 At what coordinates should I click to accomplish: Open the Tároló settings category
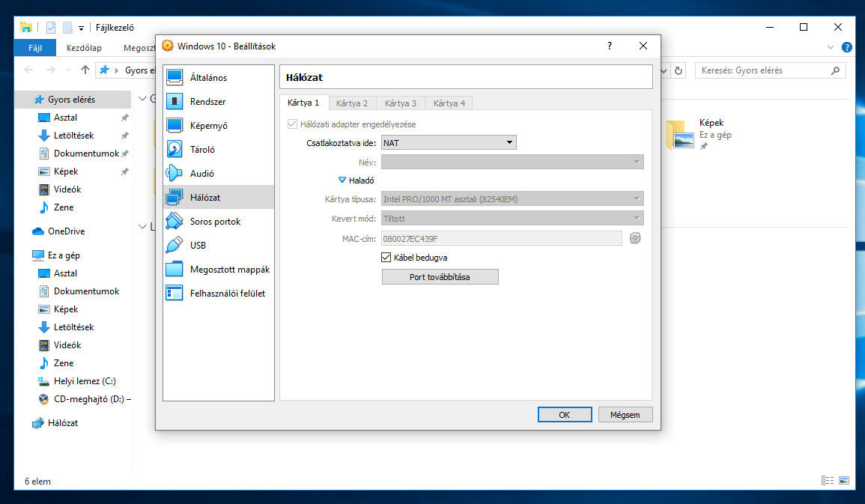tap(219, 150)
